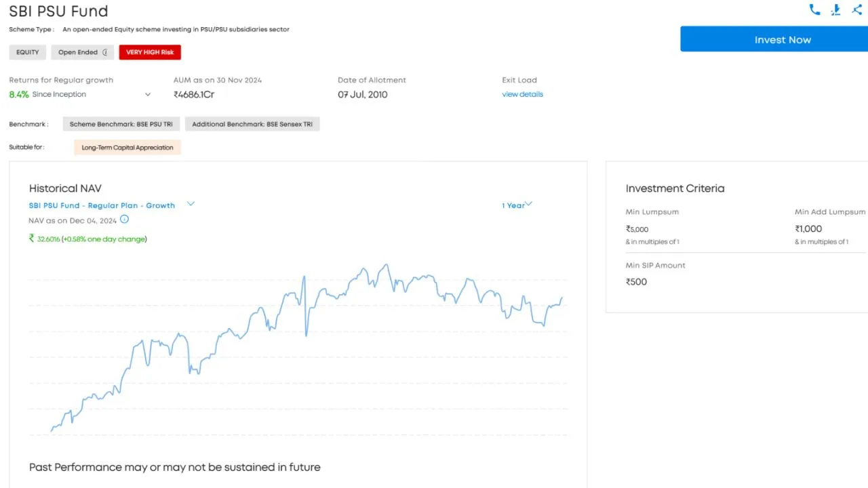Viewport: 868px width, 488px height.
Task: Click the download icon at top right
Action: tap(835, 10)
